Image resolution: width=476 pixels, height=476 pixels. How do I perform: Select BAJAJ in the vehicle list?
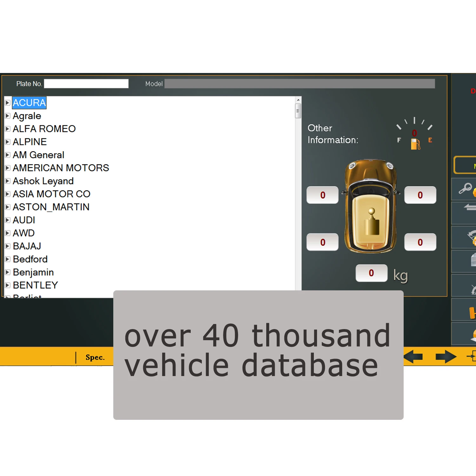coord(27,246)
